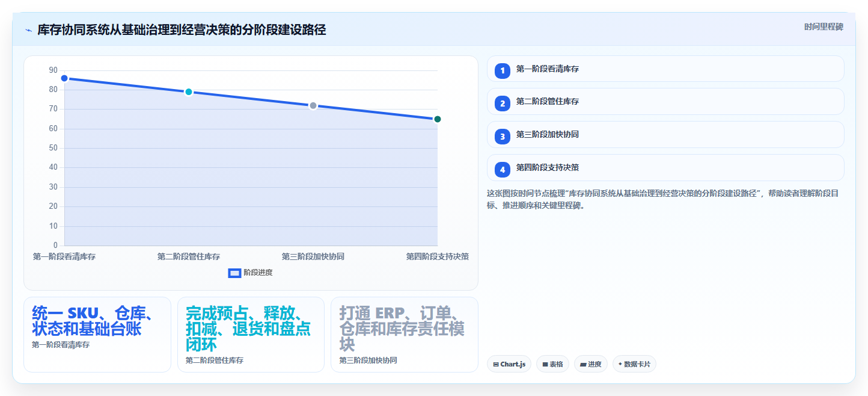Click the number 2 badge icon
Image resolution: width=868 pixels, height=396 pixels.
click(503, 103)
